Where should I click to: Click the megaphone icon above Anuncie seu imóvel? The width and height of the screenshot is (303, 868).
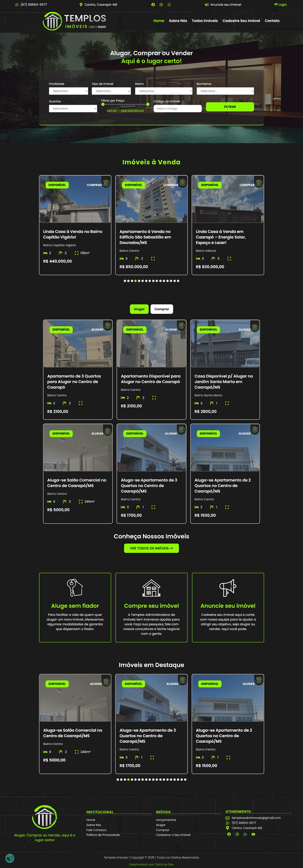tap(228, 588)
